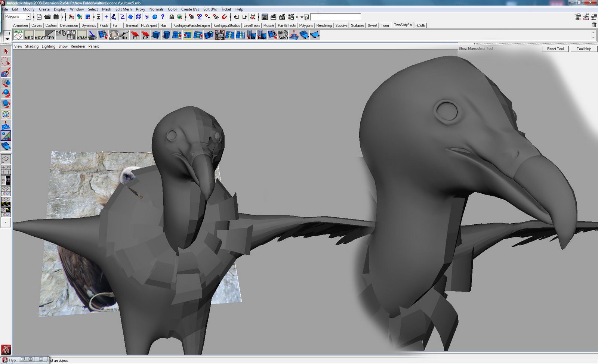Switch to the nCloth shelf tab

pos(420,25)
